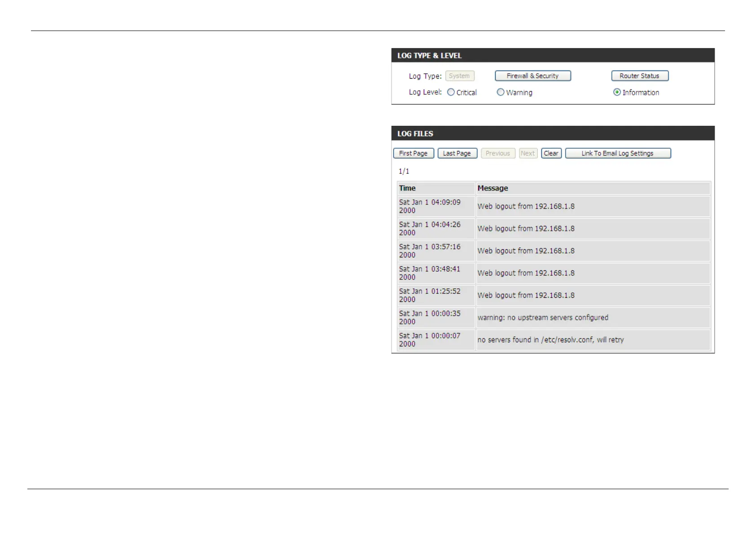
Task: Select the Warning log level
Action: tap(501, 92)
